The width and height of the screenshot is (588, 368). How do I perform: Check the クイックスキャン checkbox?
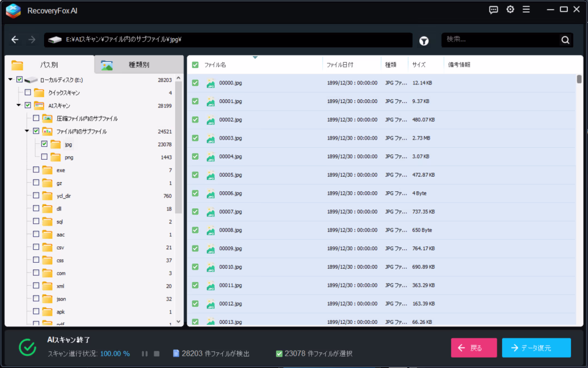[28, 92]
